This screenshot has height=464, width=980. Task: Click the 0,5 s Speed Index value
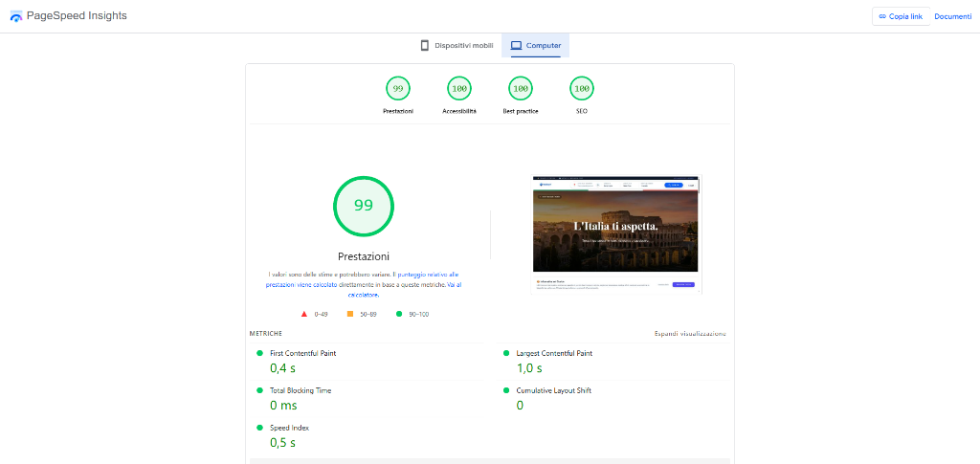[282, 443]
